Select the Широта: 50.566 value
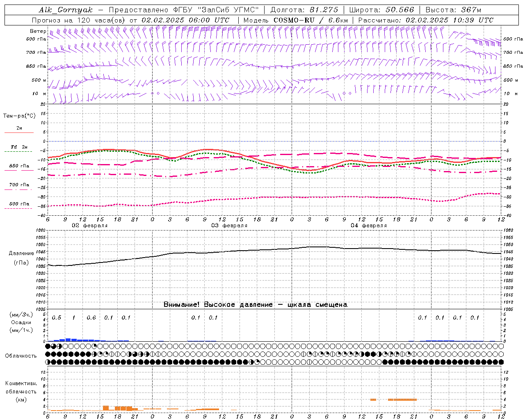This screenshot has width=525, height=420. point(381,10)
